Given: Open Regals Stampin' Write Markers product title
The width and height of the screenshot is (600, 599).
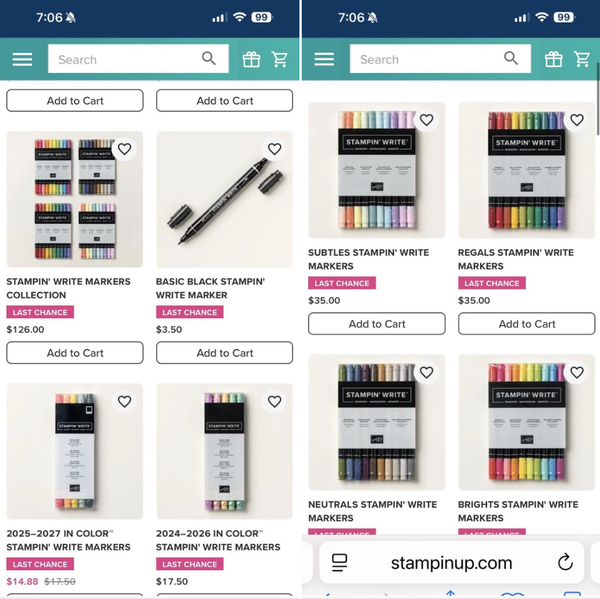Looking at the screenshot, I should pyautogui.click(x=515, y=259).
